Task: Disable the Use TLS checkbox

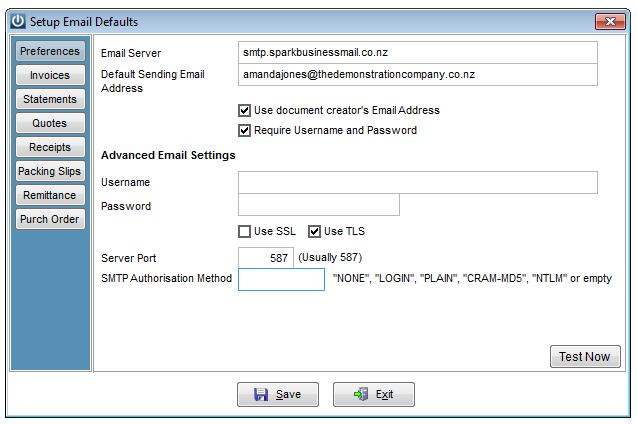Action: (314, 231)
